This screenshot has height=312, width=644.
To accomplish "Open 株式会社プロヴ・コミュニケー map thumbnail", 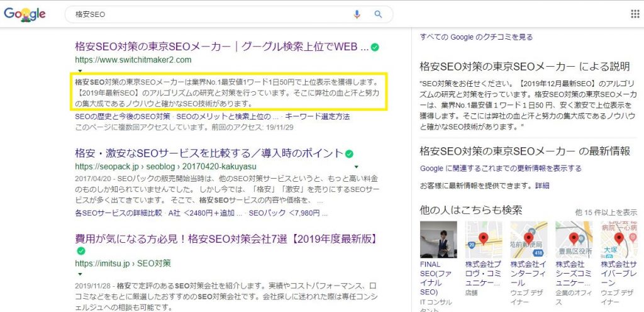I will pyautogui.click(x=484, y=239).
